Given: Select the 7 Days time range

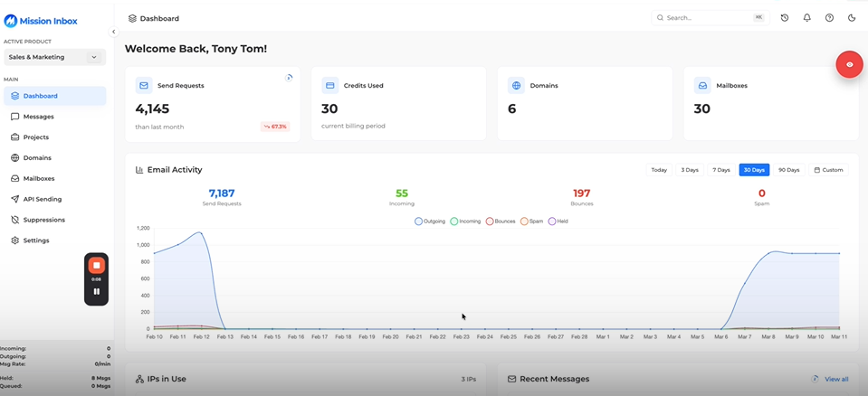Looking at the screenshot, I should (x=720, y=170).
